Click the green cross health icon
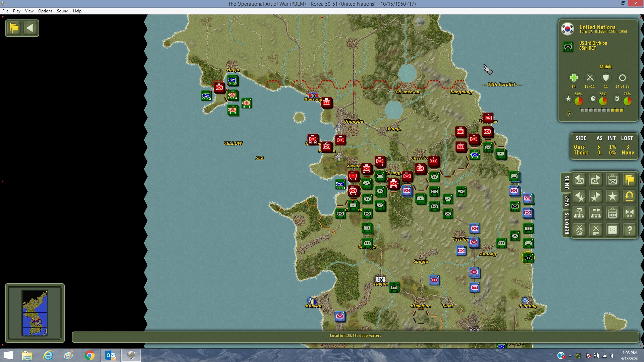Screen dimensions: 644x362 pos(574,78)
